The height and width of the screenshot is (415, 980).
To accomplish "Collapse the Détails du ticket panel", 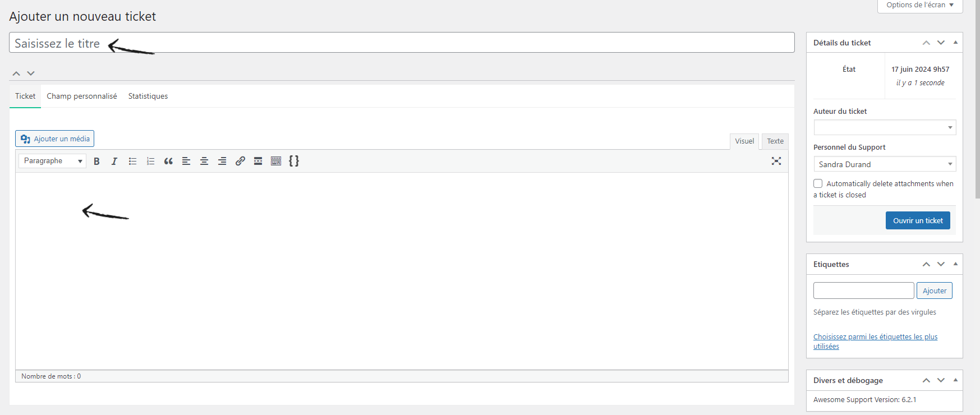I will (955, 43).
